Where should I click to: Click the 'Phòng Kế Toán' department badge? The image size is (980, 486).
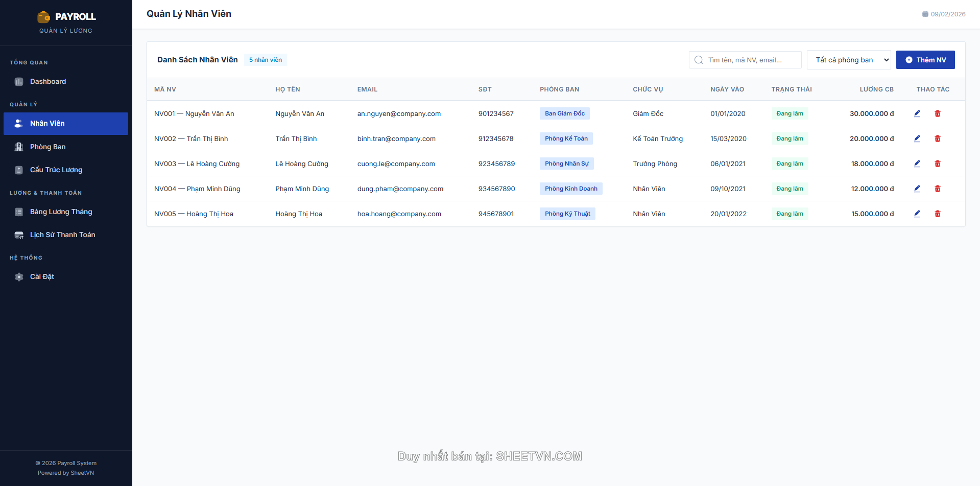(566, 138)
